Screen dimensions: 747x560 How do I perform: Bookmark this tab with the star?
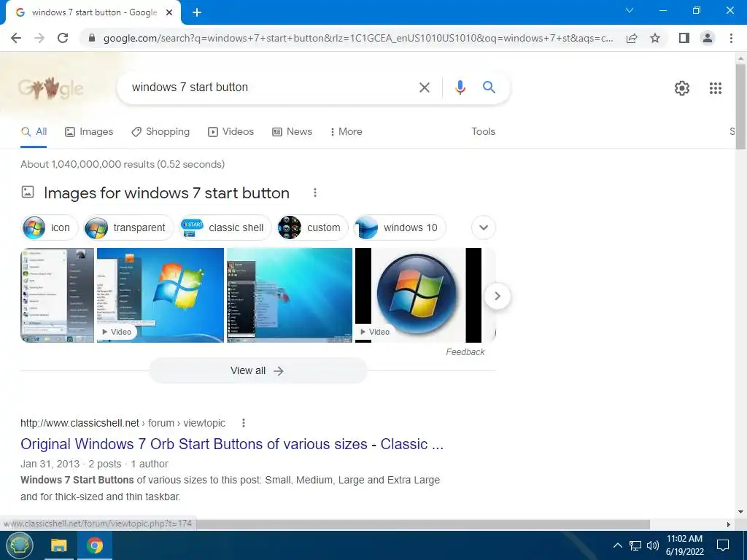655,38
